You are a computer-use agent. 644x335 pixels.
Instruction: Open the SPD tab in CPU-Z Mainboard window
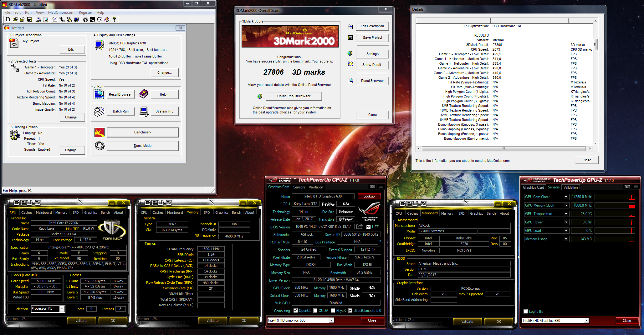click(x=461, y=213)
